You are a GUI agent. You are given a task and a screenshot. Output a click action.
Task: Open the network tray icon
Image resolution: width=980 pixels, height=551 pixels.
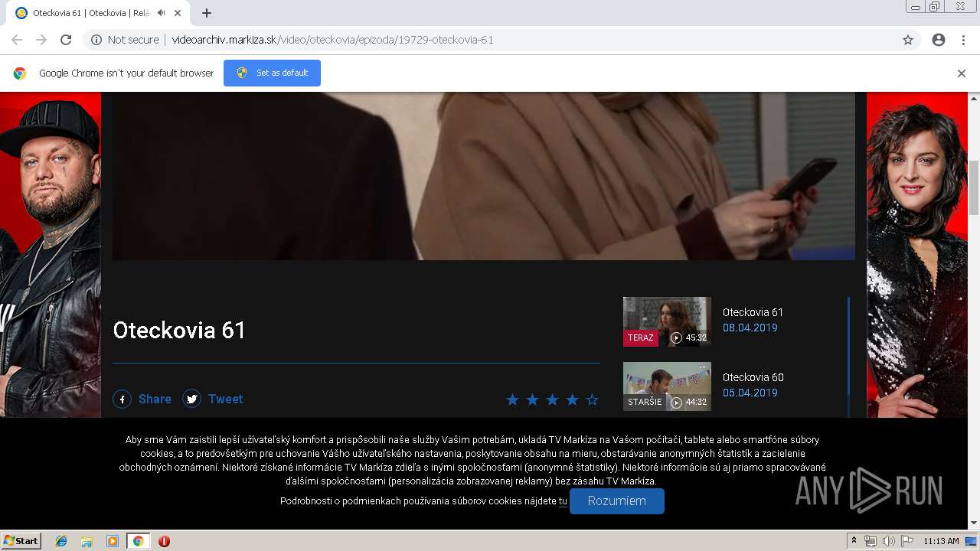tap(871, 541)
